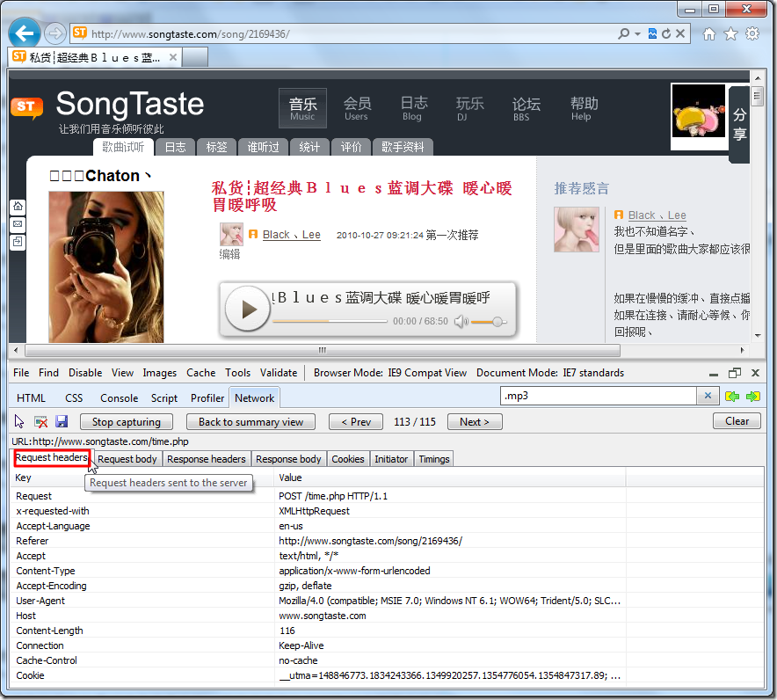Open the 音乐 Music navigation item
Image resolution: width=777 pixels, height=700 pixels.
tap(302, 108)
